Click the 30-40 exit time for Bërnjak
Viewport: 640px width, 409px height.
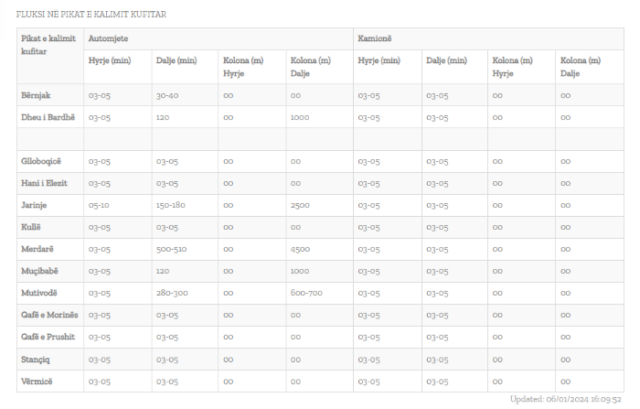click(167, 95)
